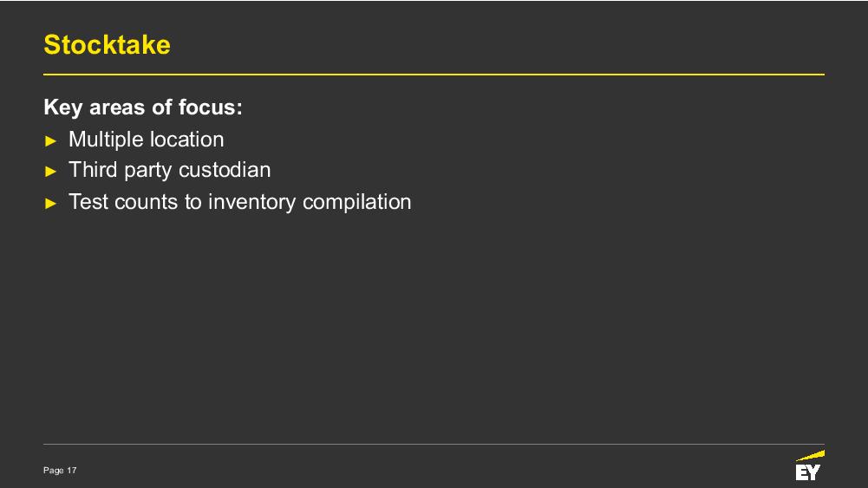Click the arrow bullet before Test counts
Image resolution: width=868 pixels, height=488 pixels.
click(51, 203)
